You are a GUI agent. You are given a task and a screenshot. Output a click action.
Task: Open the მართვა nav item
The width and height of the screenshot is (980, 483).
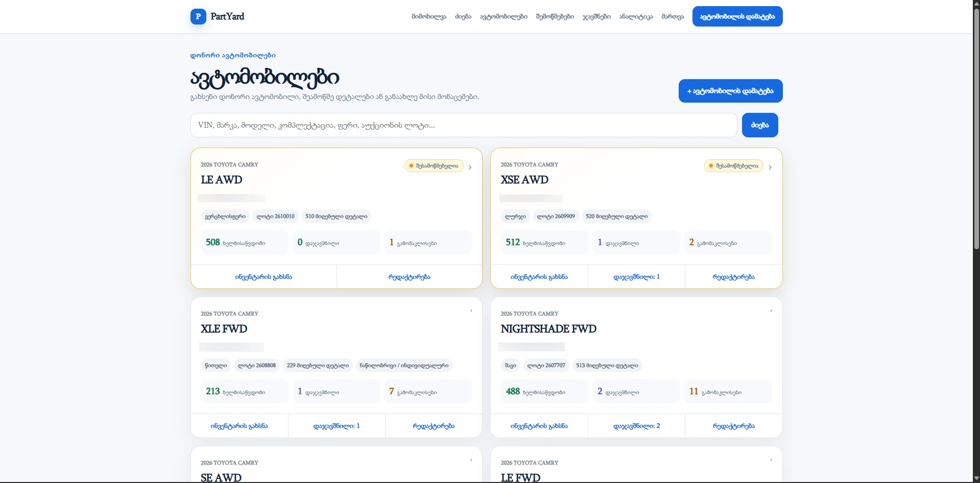point(673,16)
